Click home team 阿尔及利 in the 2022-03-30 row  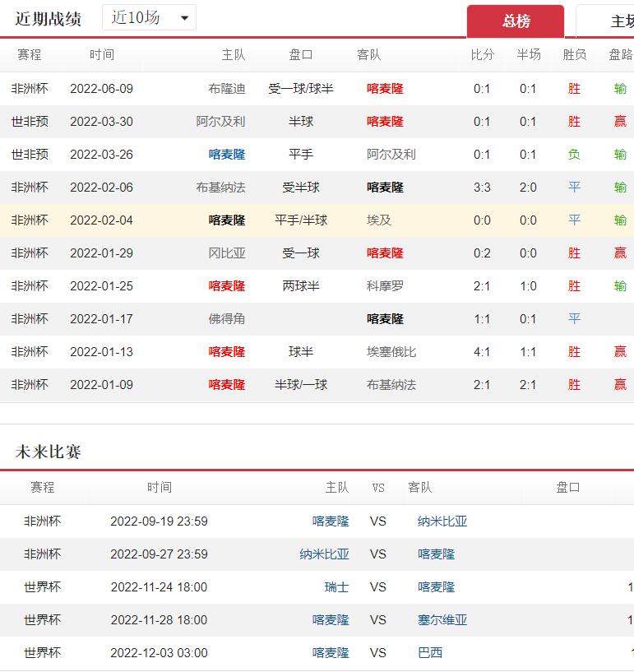[220, 122]
